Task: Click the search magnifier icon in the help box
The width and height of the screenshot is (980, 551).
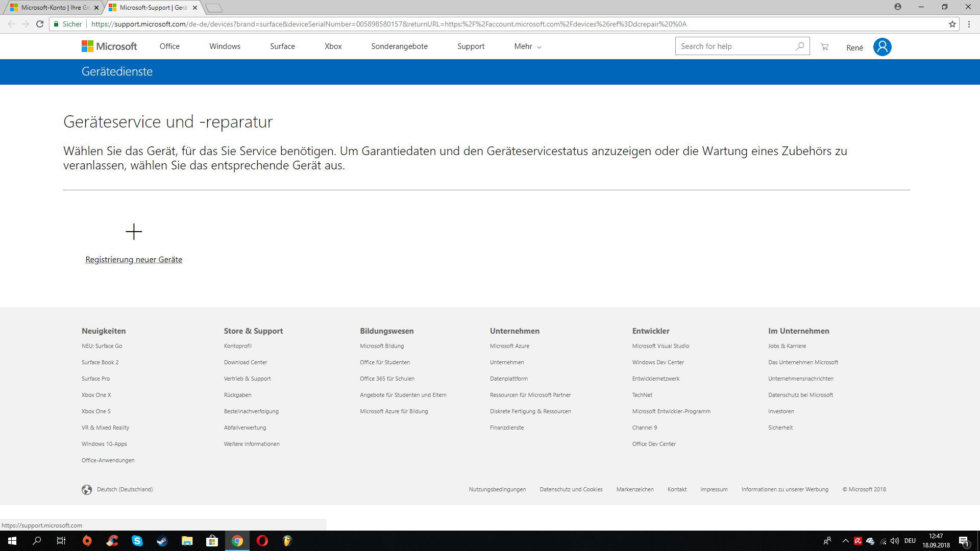Action: (800, 46)
